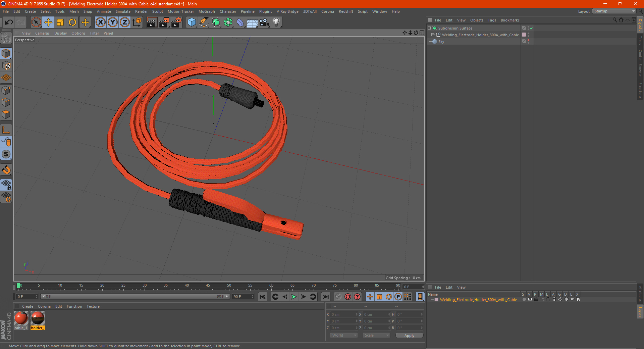Switch to Edges mode

(6, 102)
